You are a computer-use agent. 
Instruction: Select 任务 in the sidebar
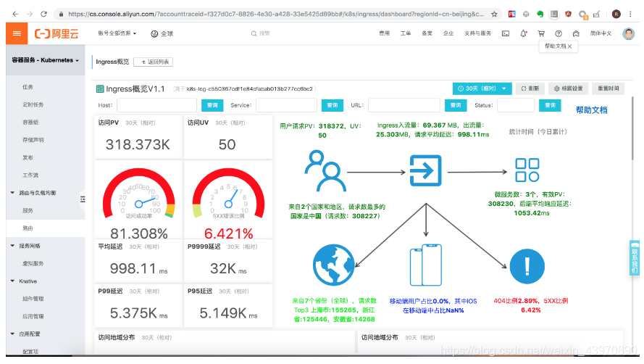(x=28, y=87)
